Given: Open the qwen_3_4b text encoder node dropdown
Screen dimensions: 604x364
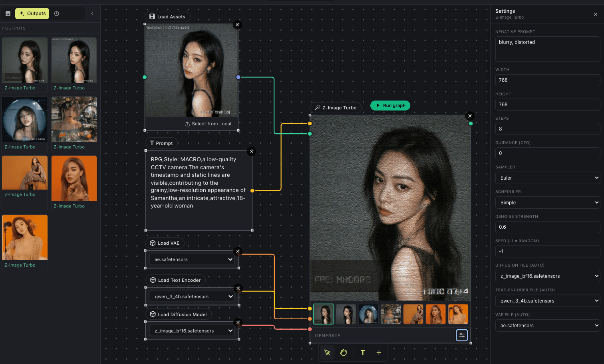Looking at the screenshot, I should click(x=192, y=297).
